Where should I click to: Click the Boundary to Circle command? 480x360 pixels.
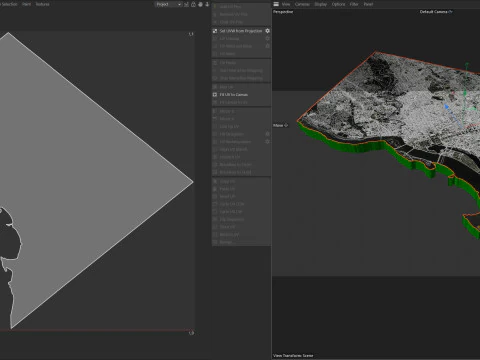(236, 165)
